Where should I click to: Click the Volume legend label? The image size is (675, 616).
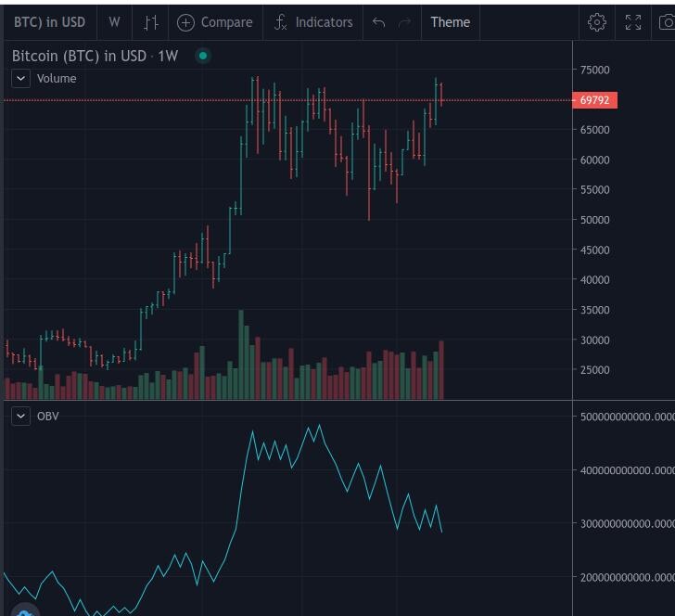pos(57,79)
